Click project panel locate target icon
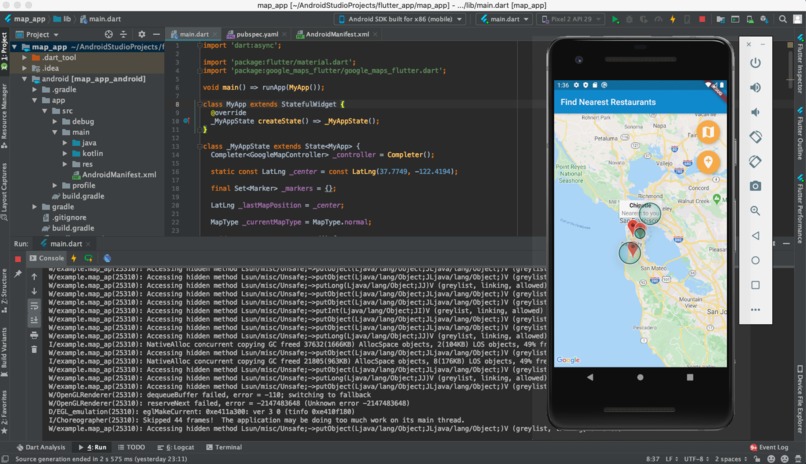The image size is (806, 464). [x=108, y=34]
